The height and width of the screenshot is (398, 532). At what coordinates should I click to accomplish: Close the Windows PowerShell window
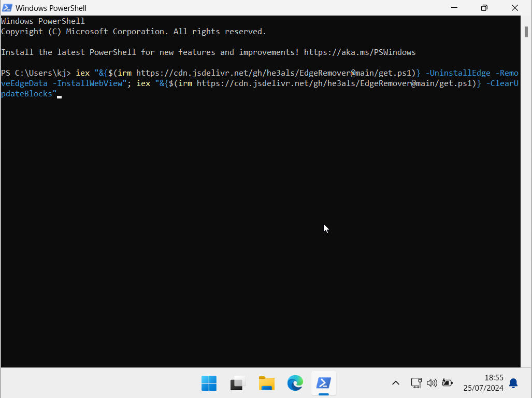click(x=515, y=8)
